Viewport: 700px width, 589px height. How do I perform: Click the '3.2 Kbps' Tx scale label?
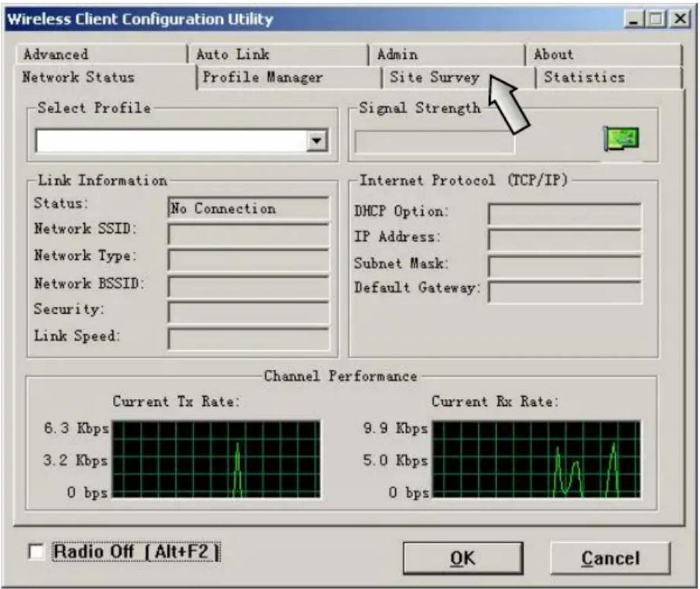pos(76,461)
